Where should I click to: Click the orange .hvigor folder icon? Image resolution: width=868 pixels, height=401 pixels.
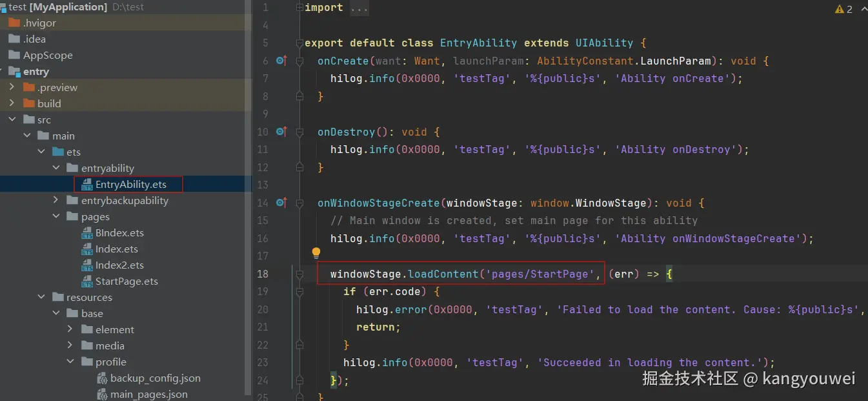click(14, 23)
